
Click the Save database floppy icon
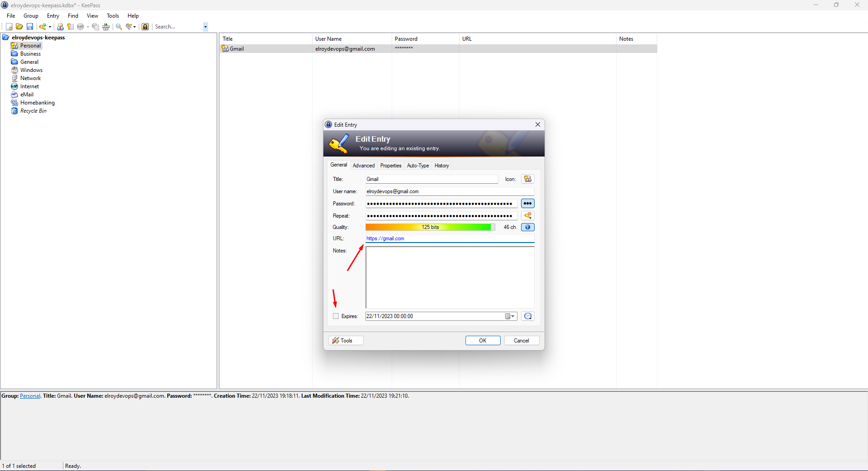(30, 27)
